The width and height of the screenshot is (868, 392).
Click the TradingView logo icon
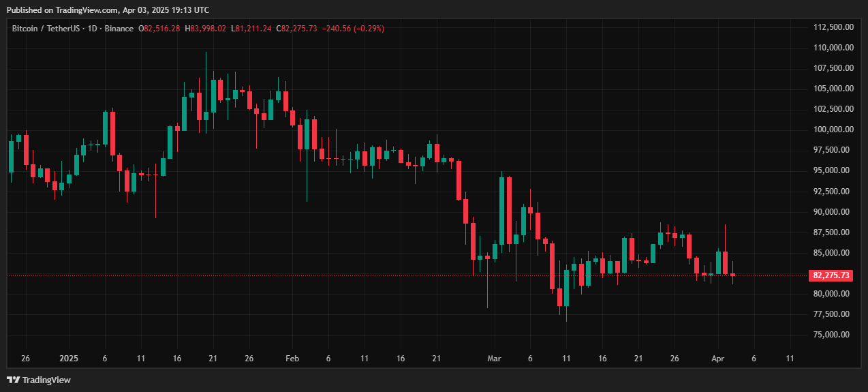[x=13, y=380]
